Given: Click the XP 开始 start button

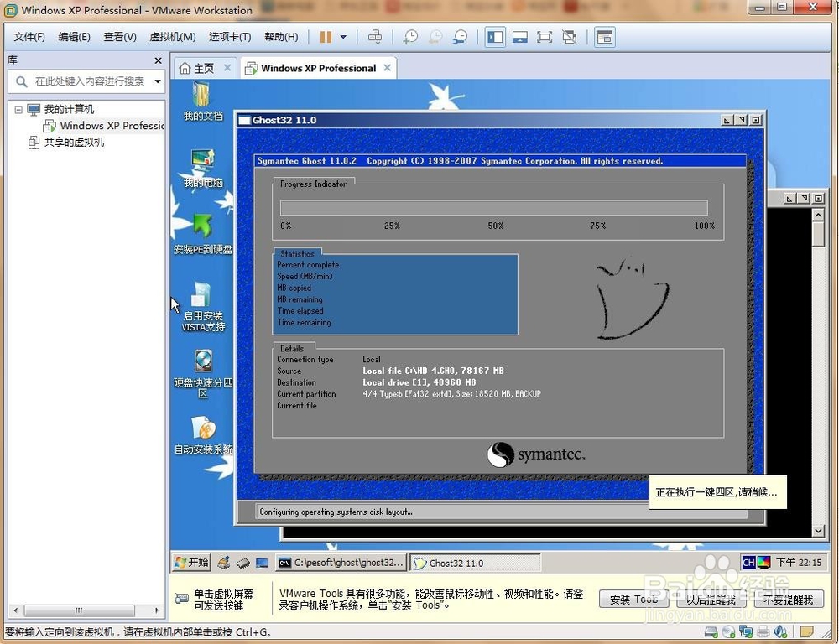Looking at the screenshot, I should (191, 562).
